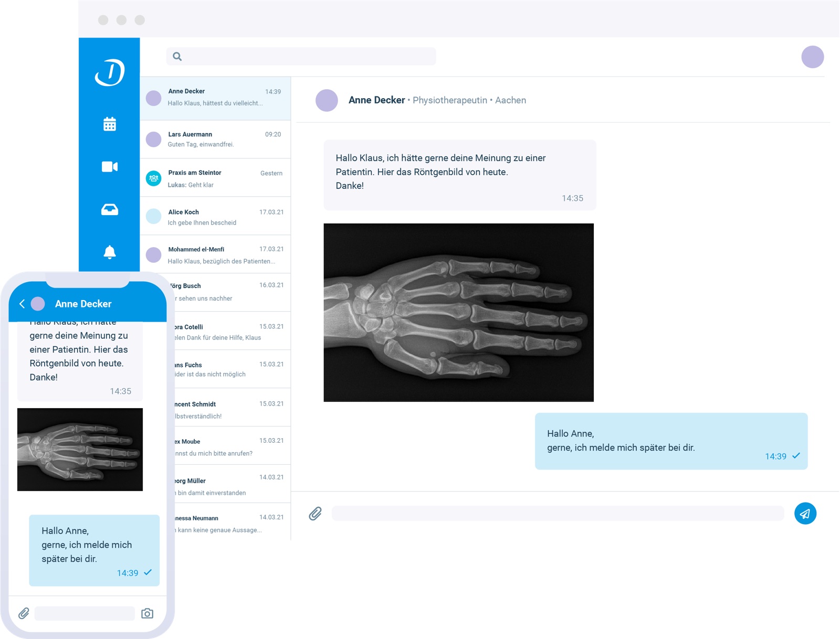Open the Lars Auermann conversation
Screen dimensions: 840x639
(x=215, y=140)
